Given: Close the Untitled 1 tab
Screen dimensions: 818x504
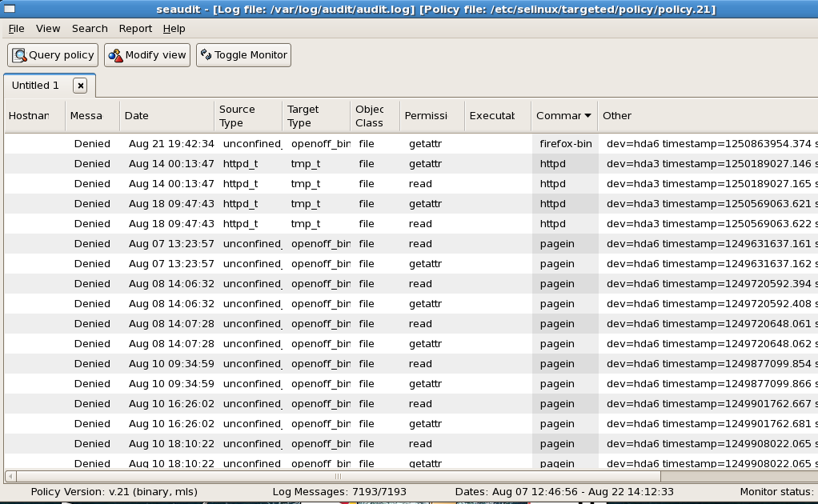Looking at the screenshot, I should (x=79, y=86).
